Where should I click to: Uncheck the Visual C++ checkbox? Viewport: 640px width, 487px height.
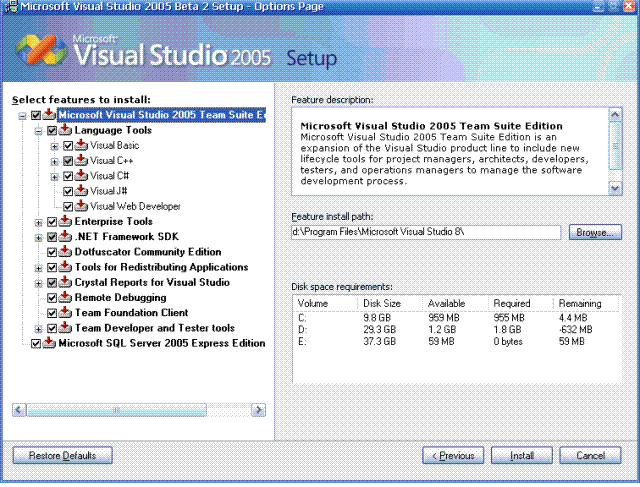(68, 161)
